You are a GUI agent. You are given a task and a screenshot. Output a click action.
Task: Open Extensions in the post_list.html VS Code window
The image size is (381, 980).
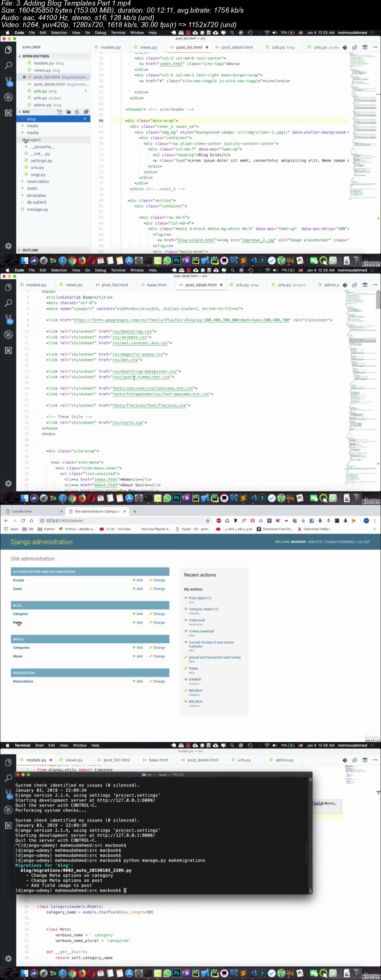tap(8, 113)
